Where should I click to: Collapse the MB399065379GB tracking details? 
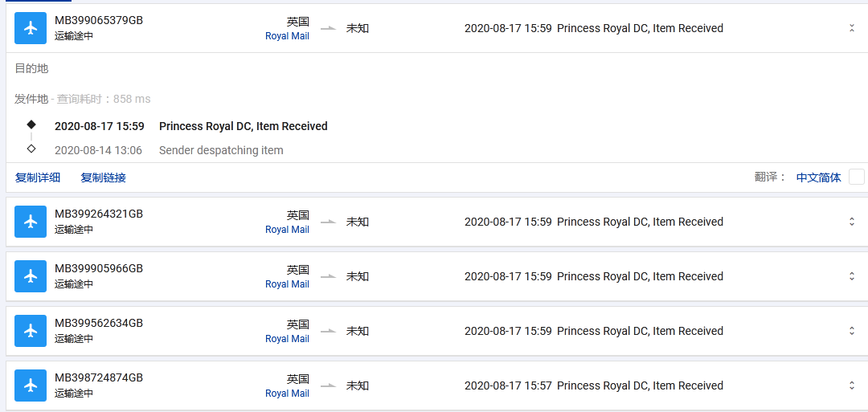[852, 28]
